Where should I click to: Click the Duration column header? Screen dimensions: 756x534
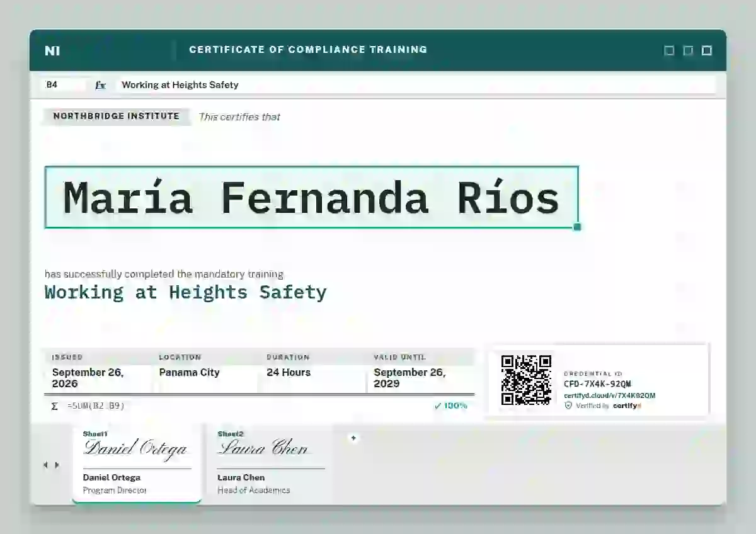pyautogui.click(x=288, y=357)
